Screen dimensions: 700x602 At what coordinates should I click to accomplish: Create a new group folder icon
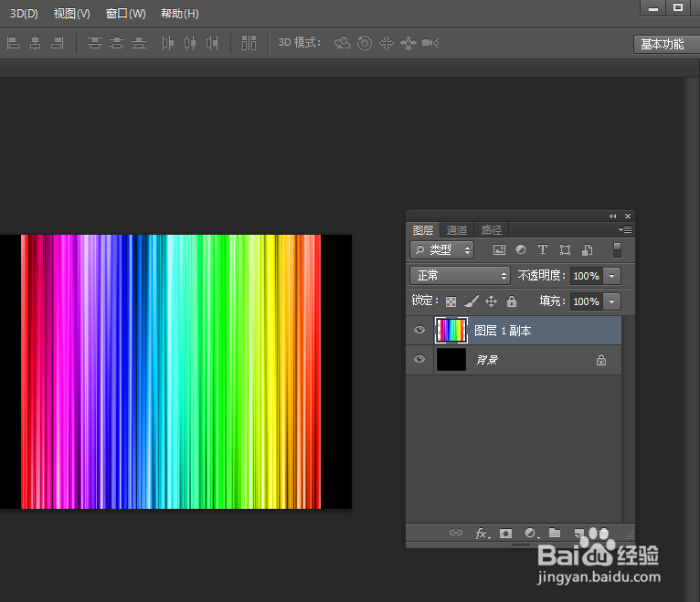[x=555, y=533]
